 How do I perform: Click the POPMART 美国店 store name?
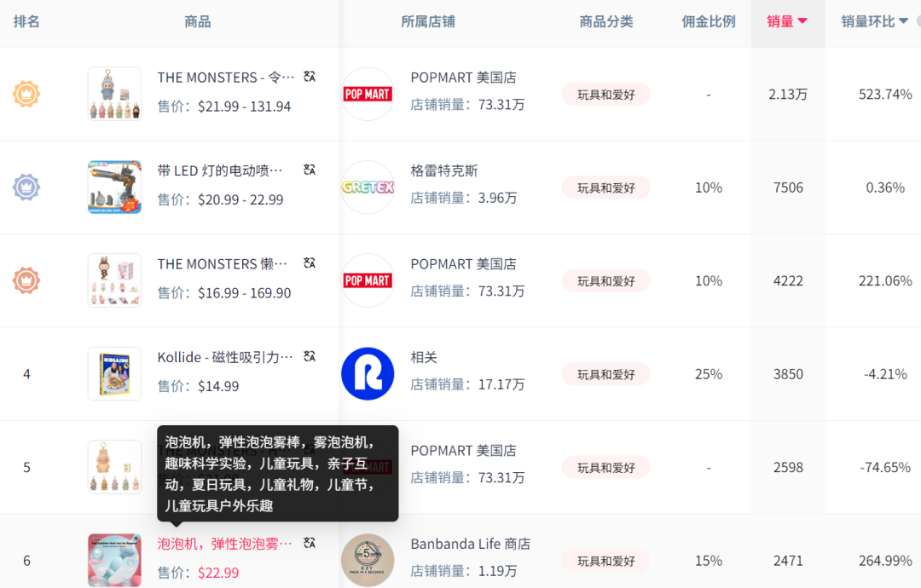[465, 77]
